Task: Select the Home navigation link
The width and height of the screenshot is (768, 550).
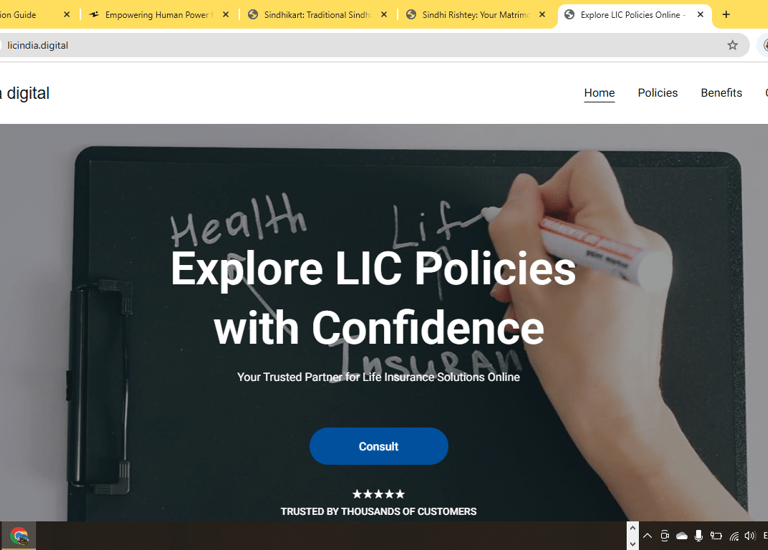Action: click(599, 93)
